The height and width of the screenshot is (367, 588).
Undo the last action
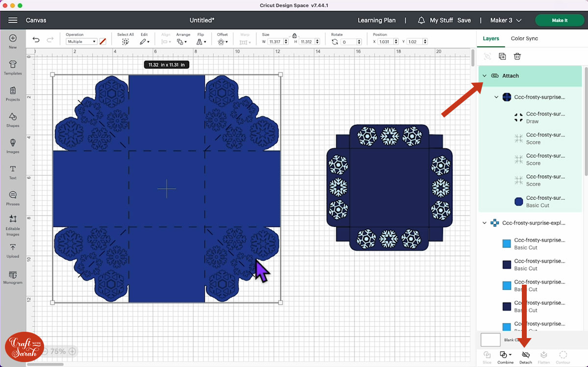click(36, 40)
